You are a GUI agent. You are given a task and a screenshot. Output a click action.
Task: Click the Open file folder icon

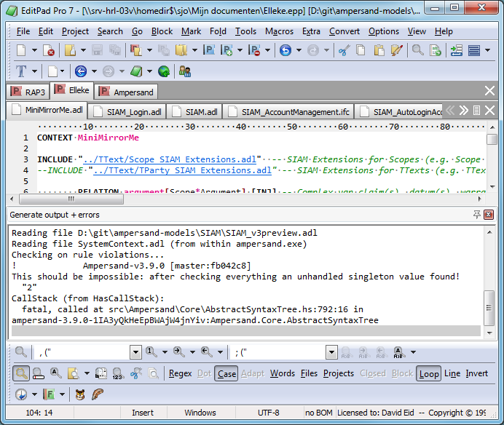point(70,50)
